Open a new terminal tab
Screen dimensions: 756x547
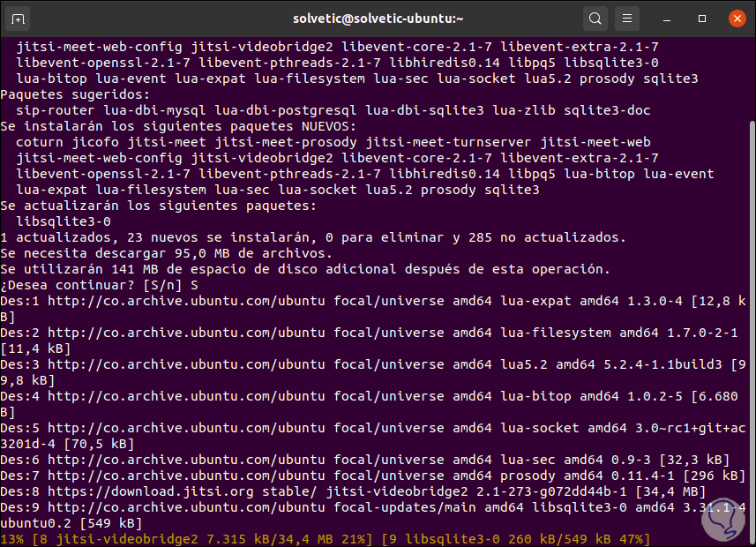point(18,19)
